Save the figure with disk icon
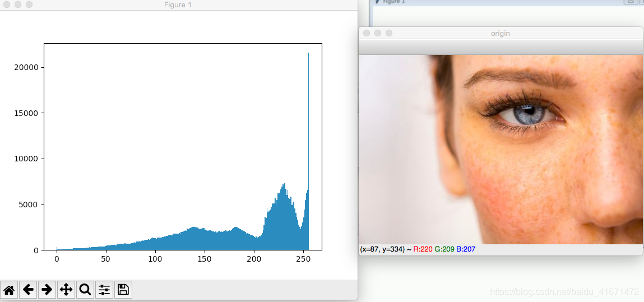 [123, 290]
